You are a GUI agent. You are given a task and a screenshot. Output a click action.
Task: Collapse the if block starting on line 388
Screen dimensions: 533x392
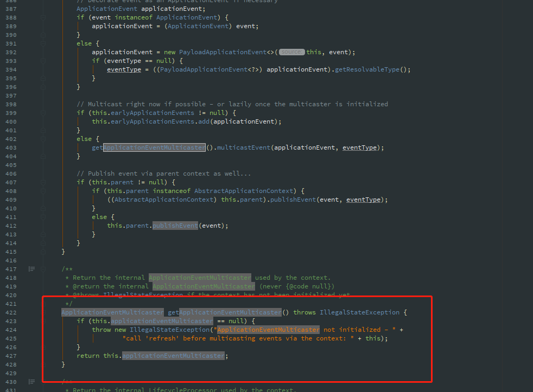43,18
